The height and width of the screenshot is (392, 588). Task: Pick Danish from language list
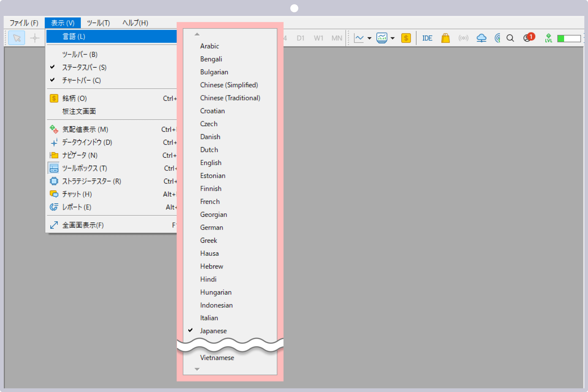click(230, 137)
